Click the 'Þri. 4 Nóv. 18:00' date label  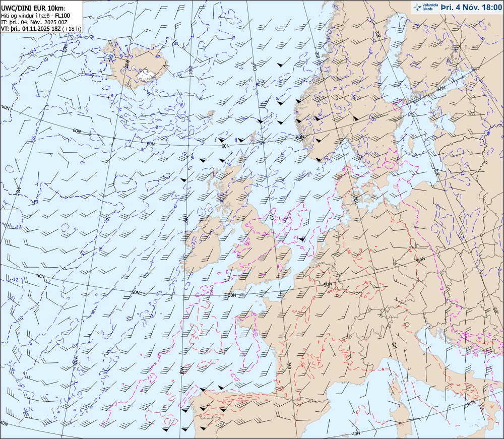(471, 7)
